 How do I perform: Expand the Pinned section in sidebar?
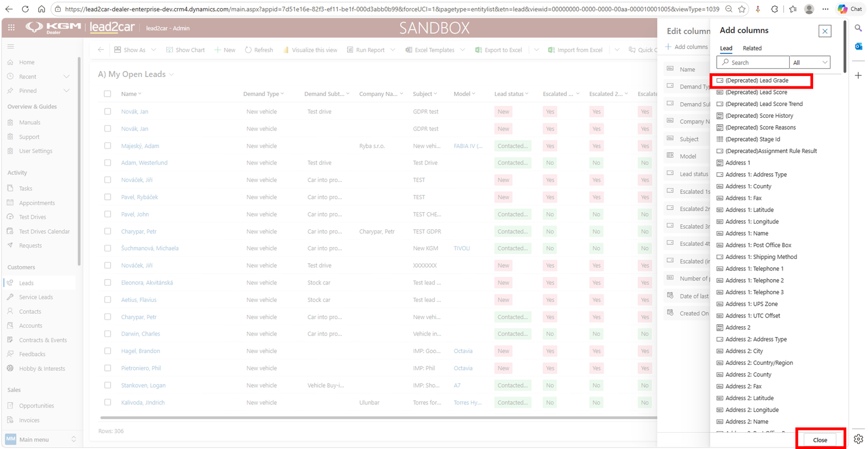(66, 91)
